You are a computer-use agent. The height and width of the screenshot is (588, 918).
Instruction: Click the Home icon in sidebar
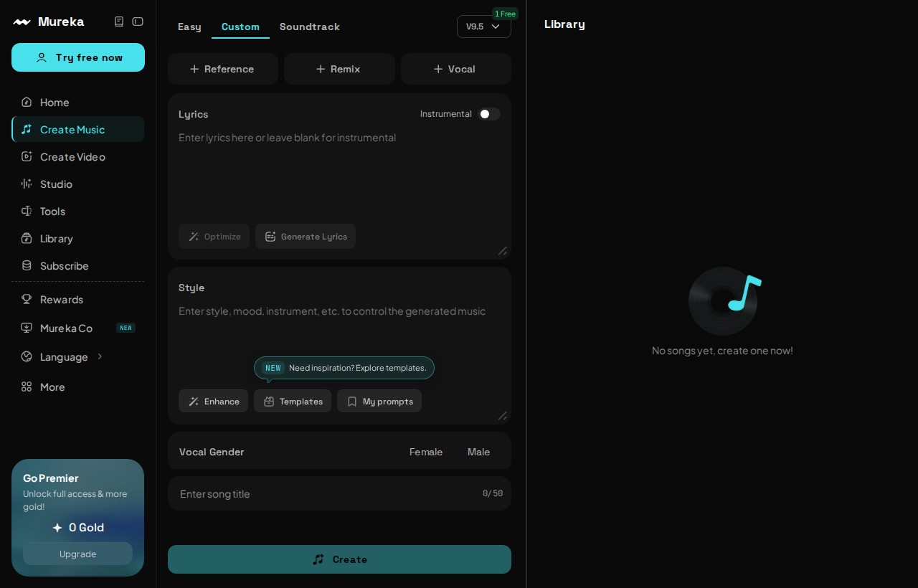pyautogui.click(x=27, y=102)
